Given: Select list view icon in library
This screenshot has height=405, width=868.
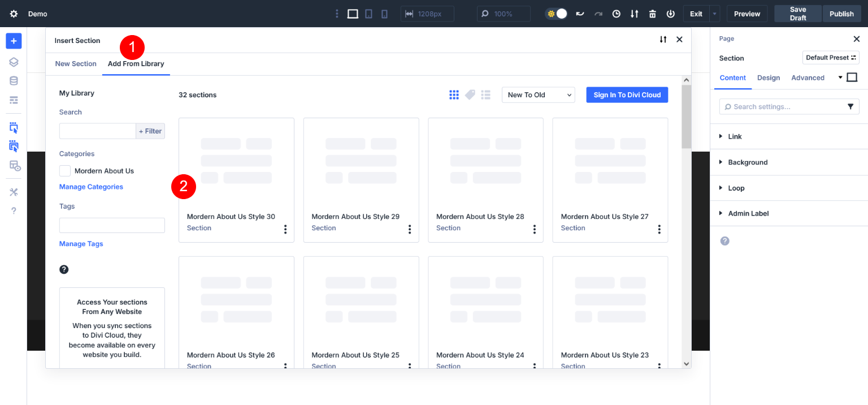Looking at the screenshot, I should point(486,95).
